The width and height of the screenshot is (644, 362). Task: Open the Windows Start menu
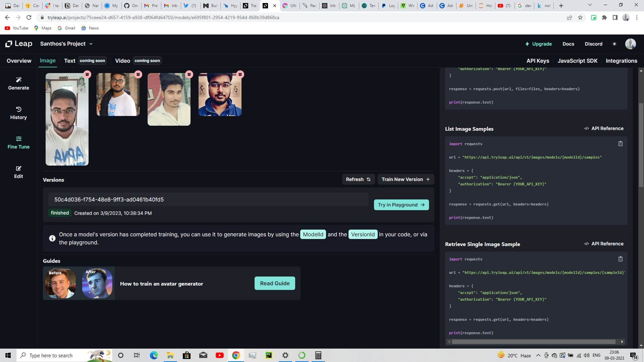8,355
